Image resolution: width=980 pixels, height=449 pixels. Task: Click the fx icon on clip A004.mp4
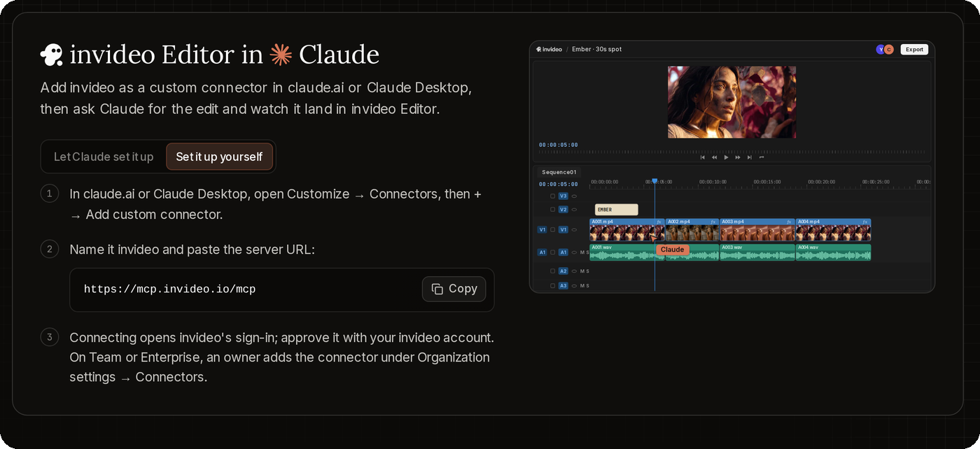(865, 222)
